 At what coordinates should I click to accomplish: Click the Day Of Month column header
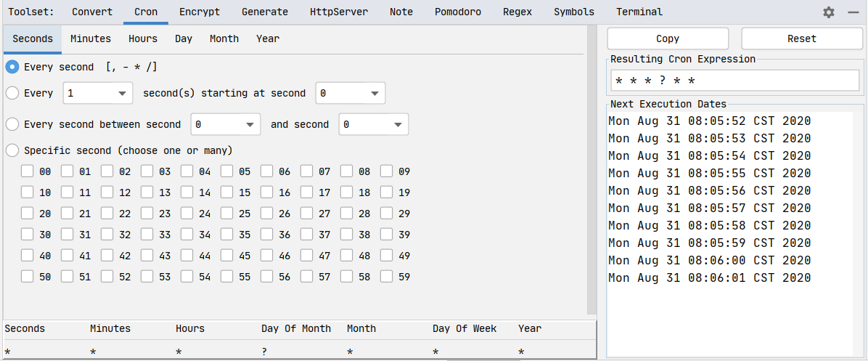click(296, 329)
